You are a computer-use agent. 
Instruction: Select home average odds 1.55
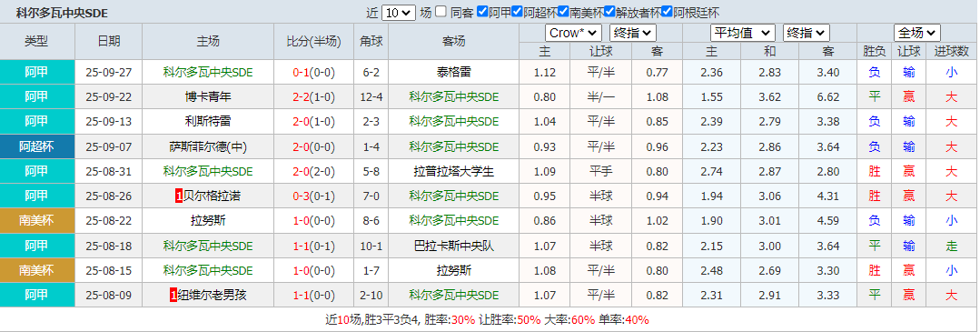tap(712, 97)
